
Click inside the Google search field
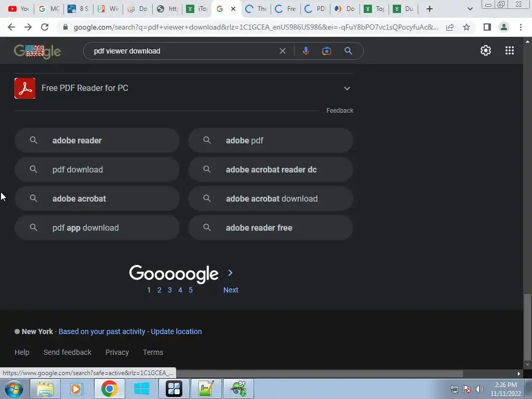[183, 51]
